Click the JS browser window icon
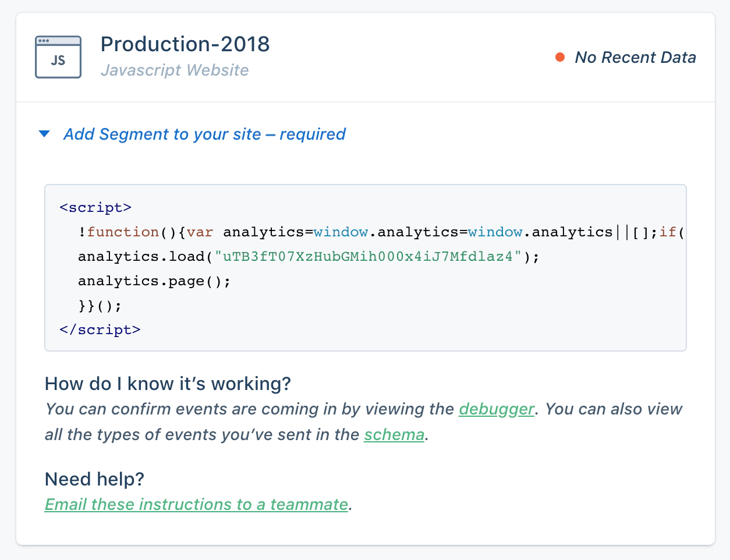Image resolution: width=730 pixels, height=560 pixels. (x=58, y=57)
